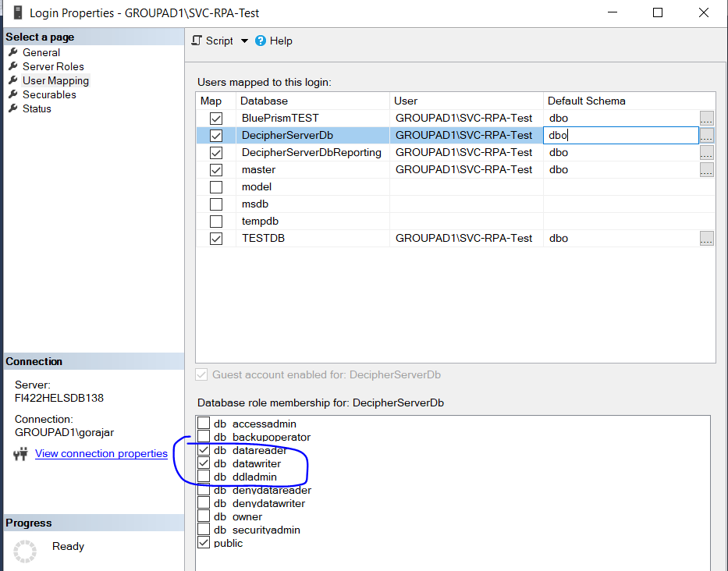Click the wrench icon beside Securables
This screenshot has width=728, height=571.
pyautogui.click(x=13, y=94)
